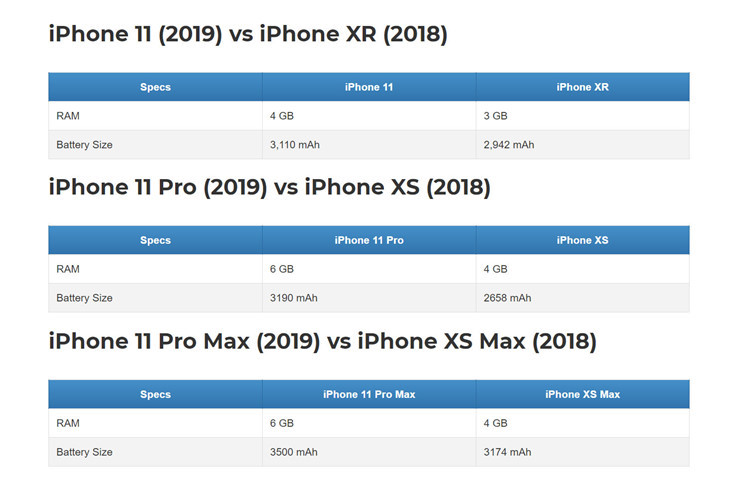Select the "iPhone 11 Pro Max" column header
Viewport: 750px width, 500px height.
pos(369,394)
